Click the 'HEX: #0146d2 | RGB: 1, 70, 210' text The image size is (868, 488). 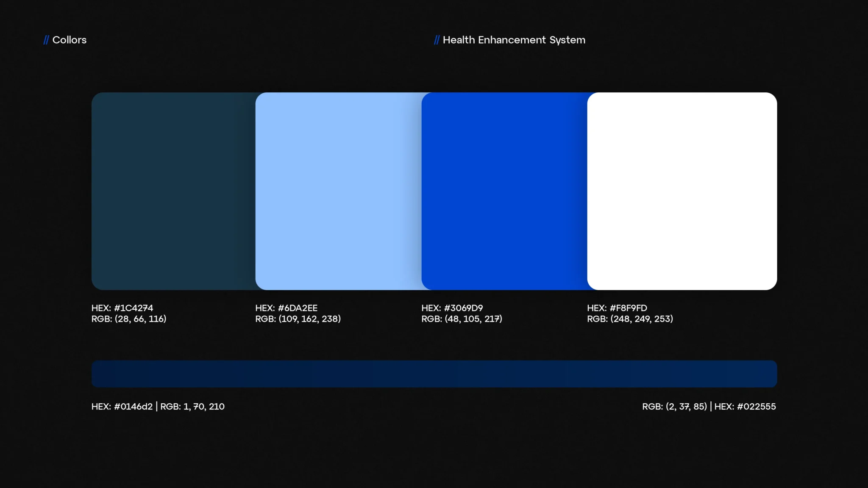point(158,407)
